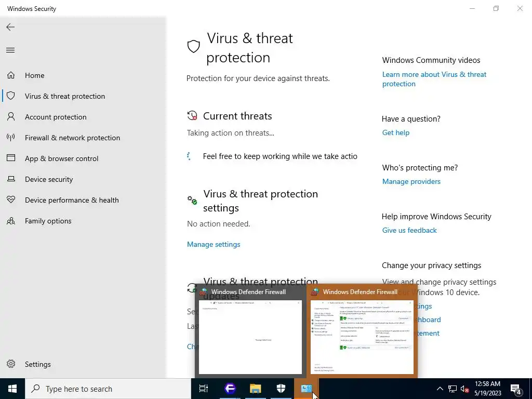Image resolution: width=532 pixels, height=399 pixels.
Task: Click the protection settings gears icon
Action: point(192,200)
